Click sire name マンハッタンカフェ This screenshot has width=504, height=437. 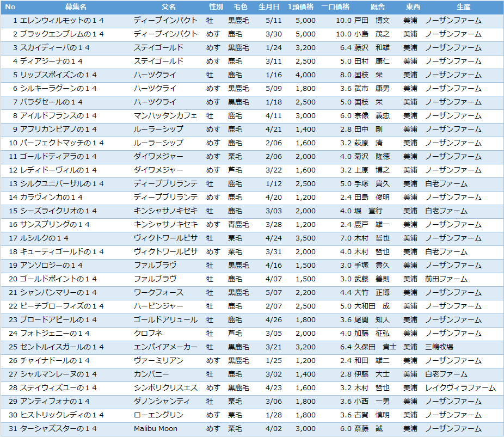(x=165, y=116)
